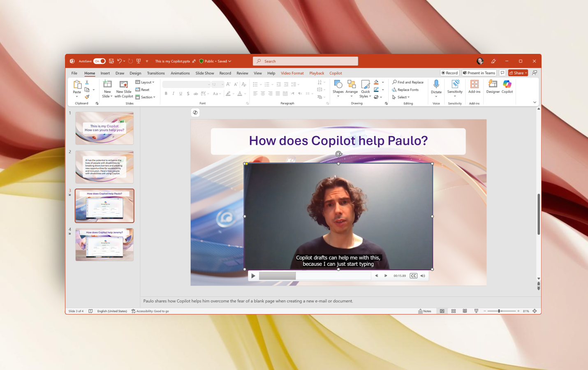Go to the Animations tab

click(x=180, y=73)
